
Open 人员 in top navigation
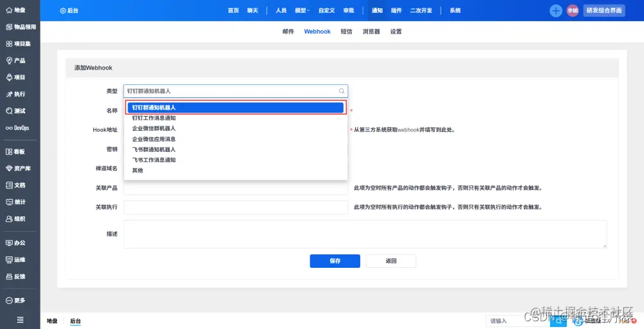[x=281, y=10]
